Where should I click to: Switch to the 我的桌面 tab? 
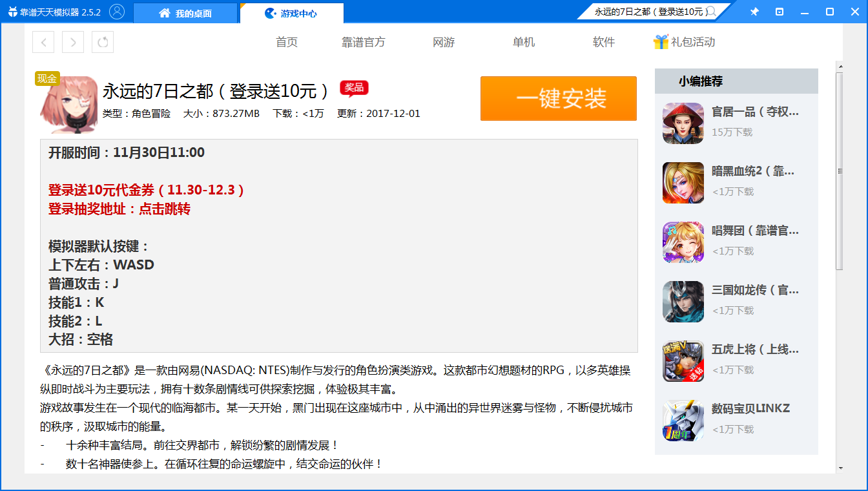click(x=185, y=12)
